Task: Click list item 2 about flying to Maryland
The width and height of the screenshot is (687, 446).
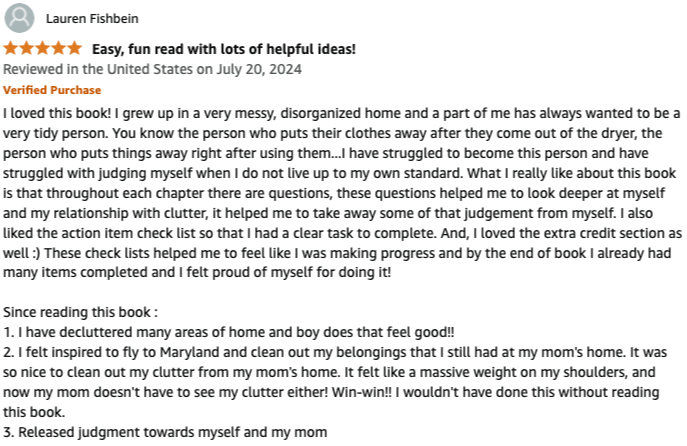Action: point(335,382)
